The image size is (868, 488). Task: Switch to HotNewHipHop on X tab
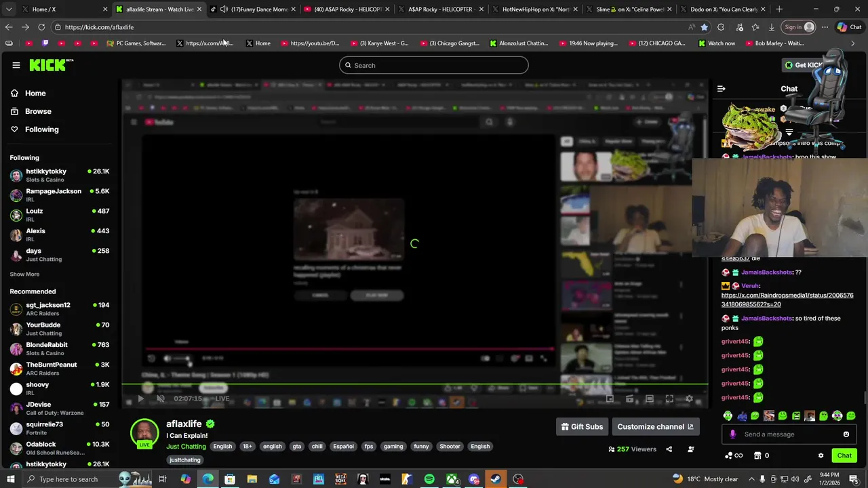pyautogui.click(x=534, y=9)
